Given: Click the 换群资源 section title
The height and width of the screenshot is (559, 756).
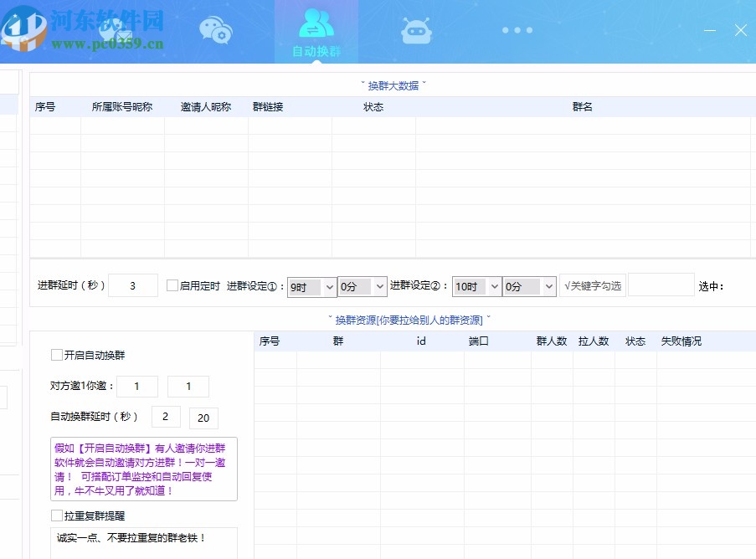Looking at the screenshot, I should 409,320.
